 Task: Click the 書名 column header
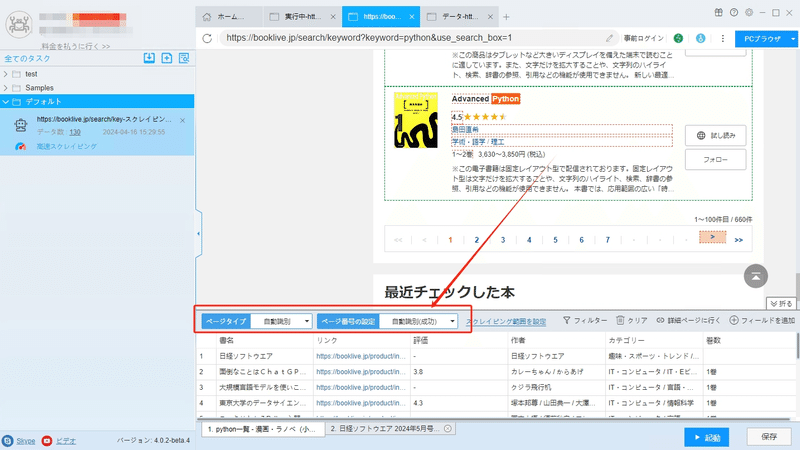coord(264,340)
